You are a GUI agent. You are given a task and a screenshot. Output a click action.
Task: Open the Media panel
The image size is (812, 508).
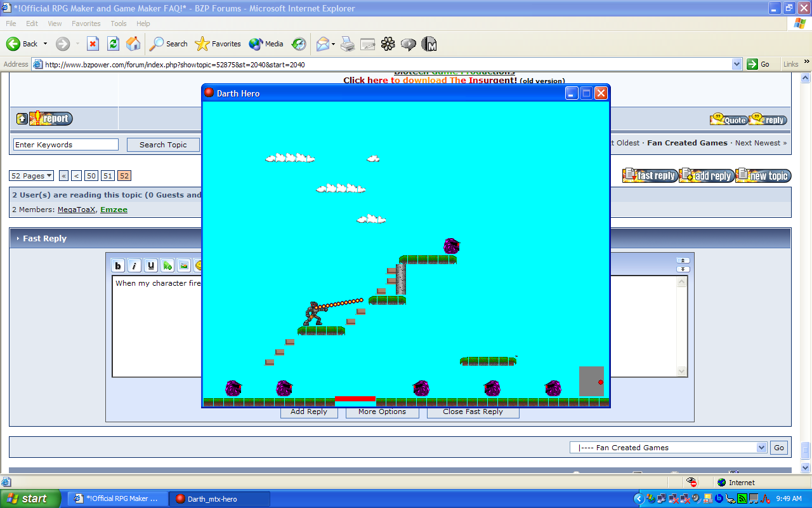[265, 44]
